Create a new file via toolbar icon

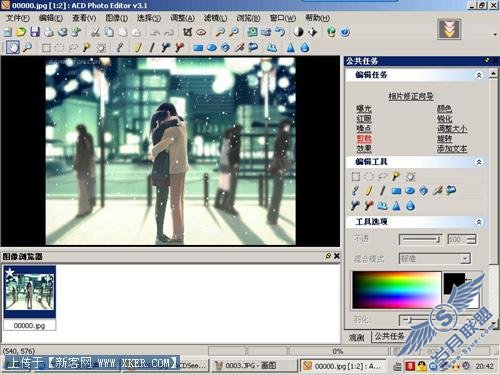coord(8,32)
